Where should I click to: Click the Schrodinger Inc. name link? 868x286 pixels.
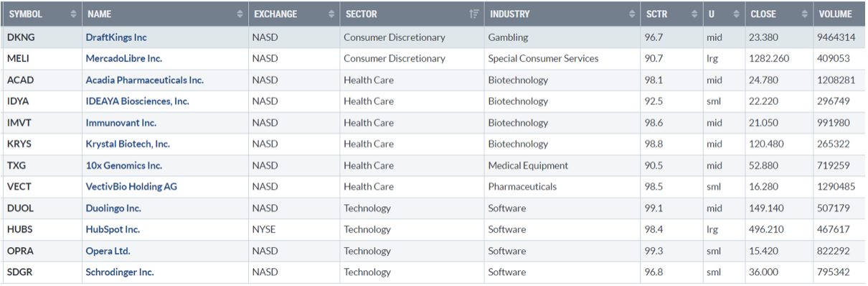tap(120, 272)
